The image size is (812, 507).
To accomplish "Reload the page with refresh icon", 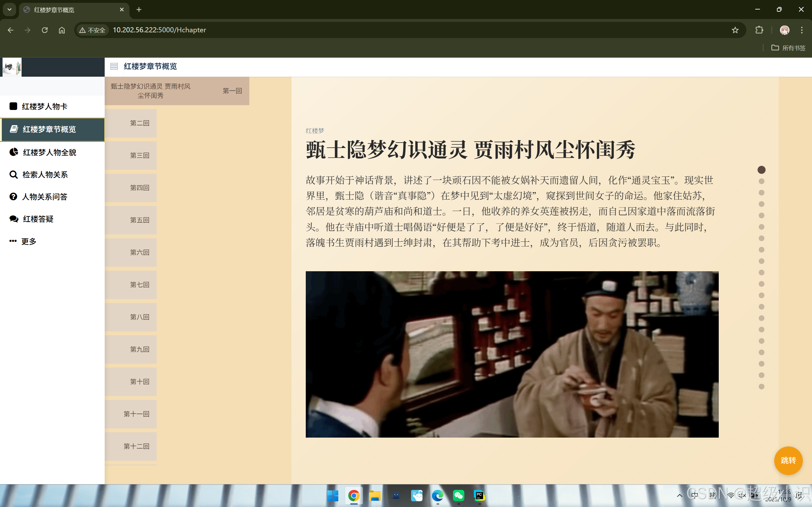I will 45,30.
